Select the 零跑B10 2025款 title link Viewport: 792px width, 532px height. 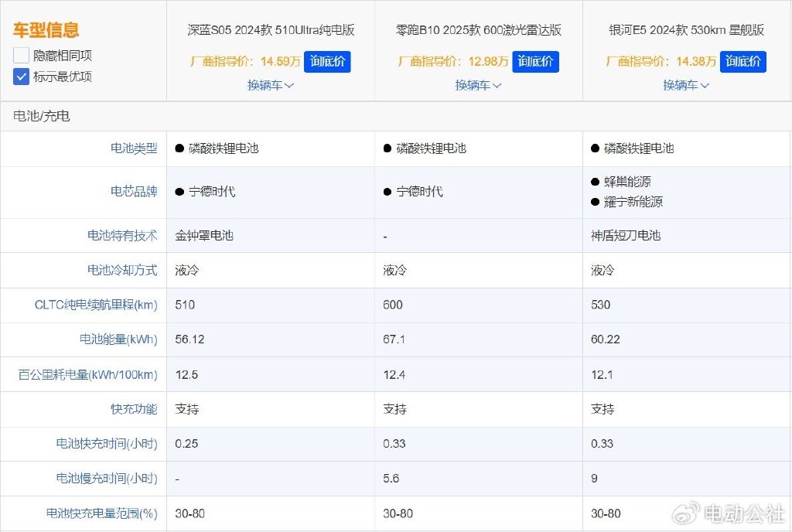[478, 29]
